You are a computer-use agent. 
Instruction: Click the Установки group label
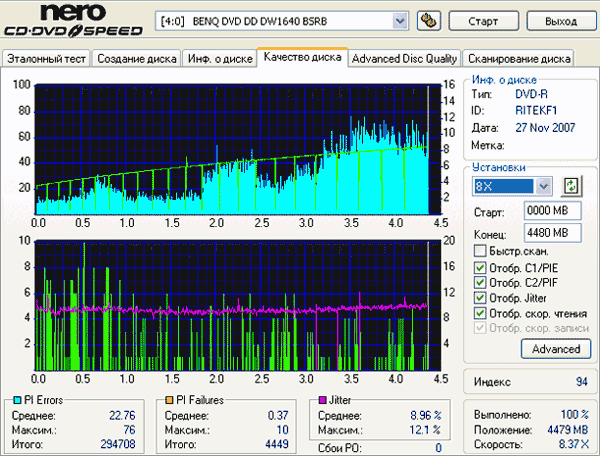pyautogui.click(x=499, y=167)
